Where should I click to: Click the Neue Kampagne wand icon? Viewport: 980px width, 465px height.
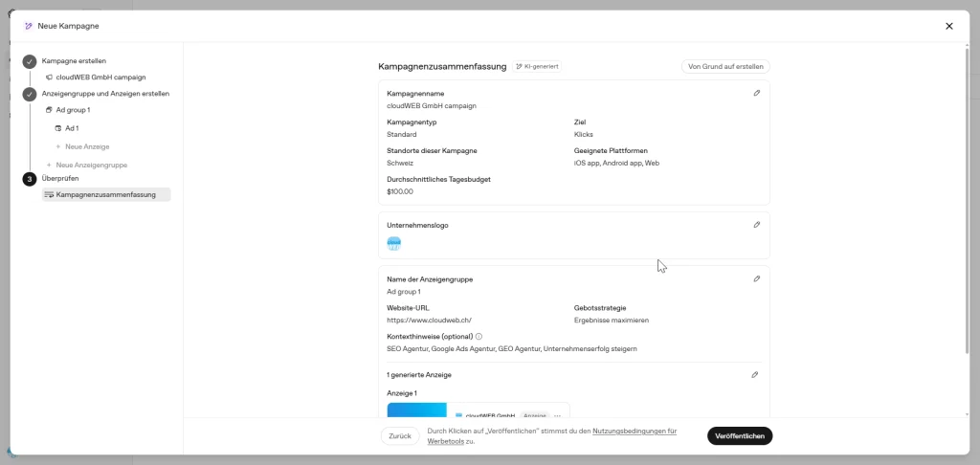28,26
